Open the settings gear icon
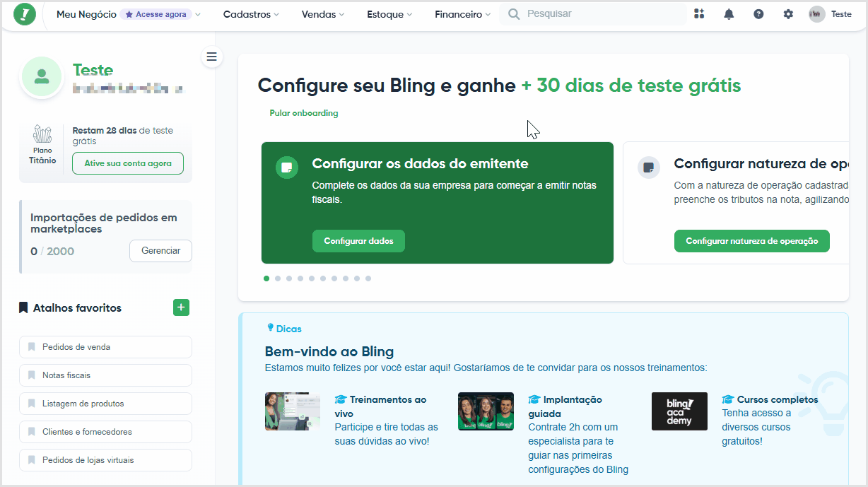Screen dimensions: 868x487 coord(788,14)
